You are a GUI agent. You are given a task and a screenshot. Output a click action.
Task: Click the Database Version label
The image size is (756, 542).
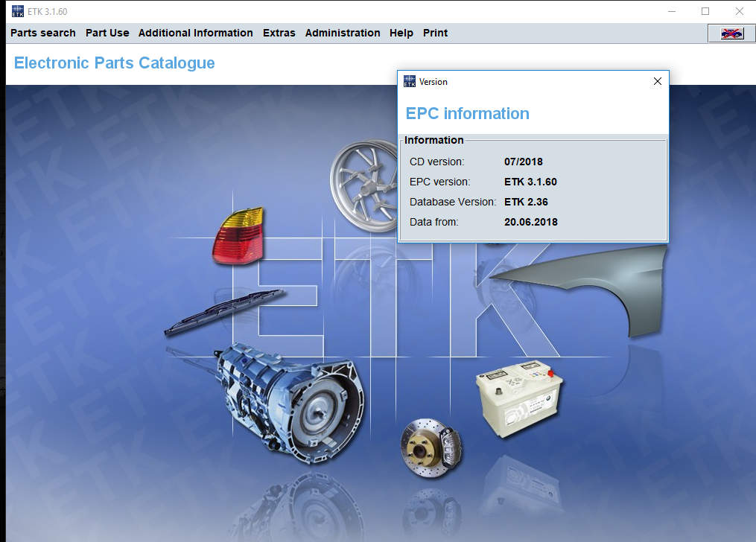pyautogui.click(x=453, y=203)
